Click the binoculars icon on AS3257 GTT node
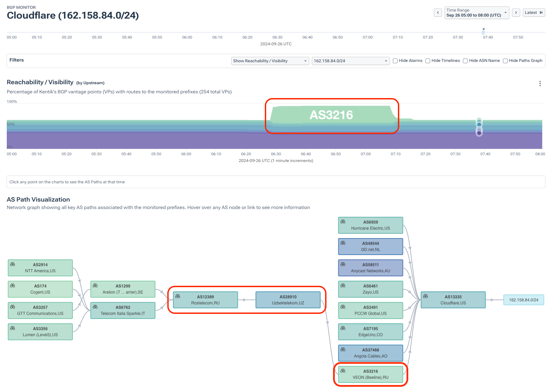552x392 pixels. [13, 307]
